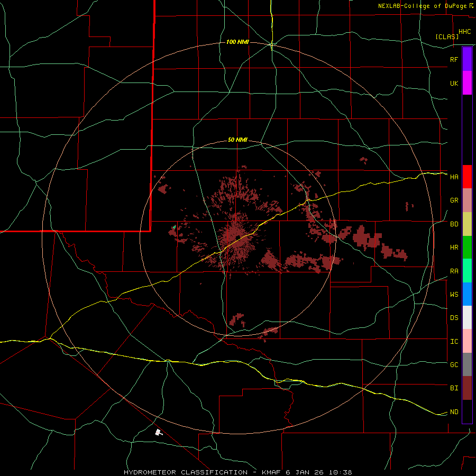This screenshot has width=476, height=476.
Task: Click the yellow BD legend swatch
Action: [467, 224]
